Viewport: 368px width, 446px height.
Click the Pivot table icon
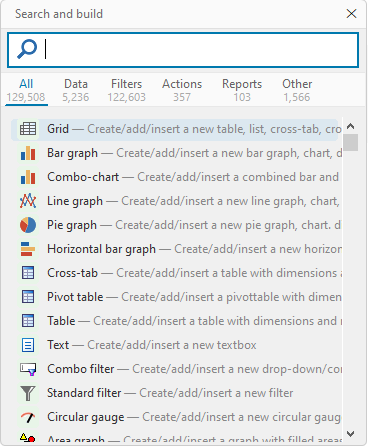(x=28, y=297)
